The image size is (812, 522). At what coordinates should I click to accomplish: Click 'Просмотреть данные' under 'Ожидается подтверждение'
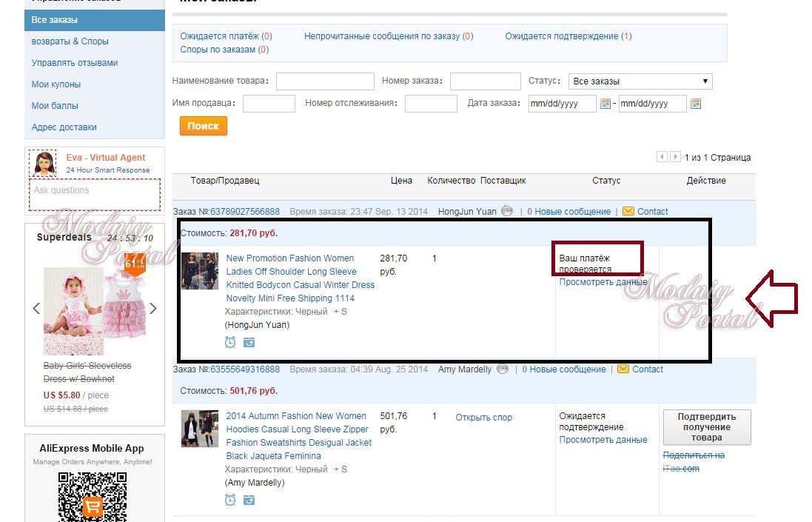[x=603, y=440]
